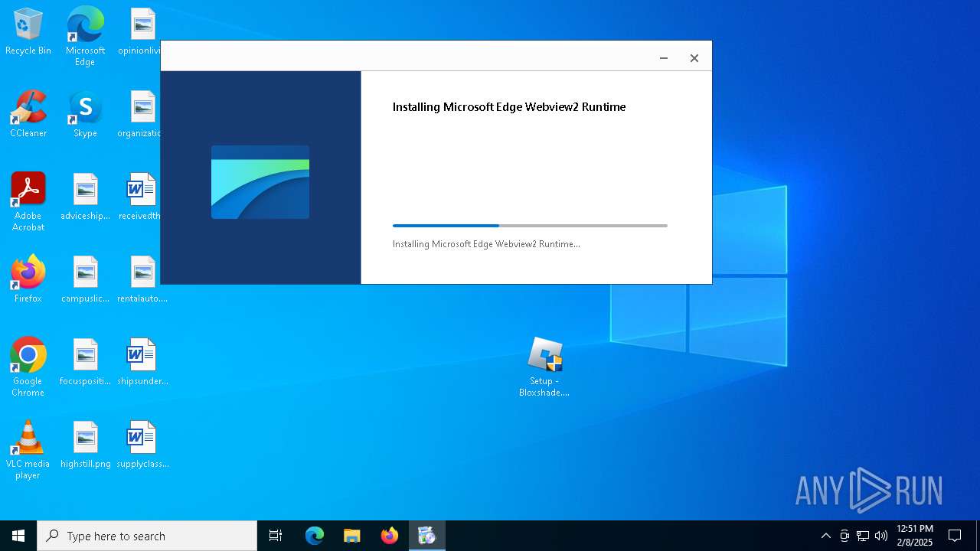Open File Explorer from the taskbar
This screenshot has width=980, height=551.
(x=352, y=536)
